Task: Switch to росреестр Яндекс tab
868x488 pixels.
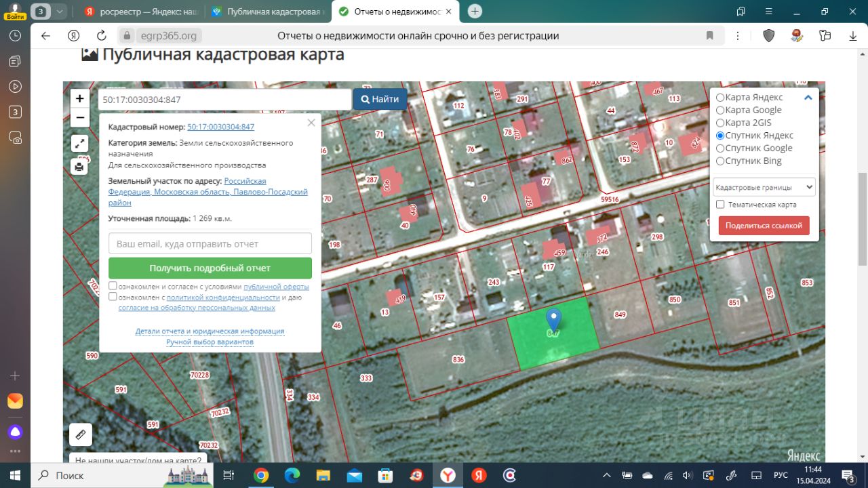Action: [140, 12]
